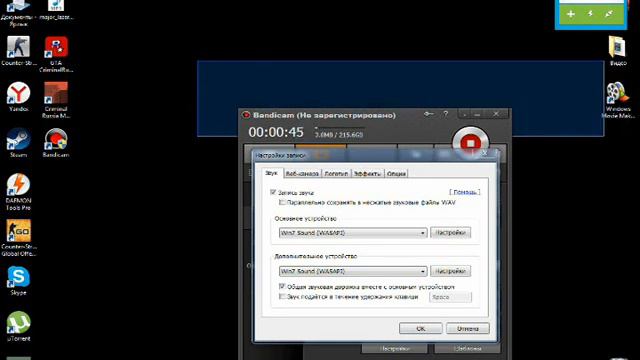Screen dimensions: 640x360
Task: Enable Звук подаётся в течение удержания клавиши
Action: (282, 296)
